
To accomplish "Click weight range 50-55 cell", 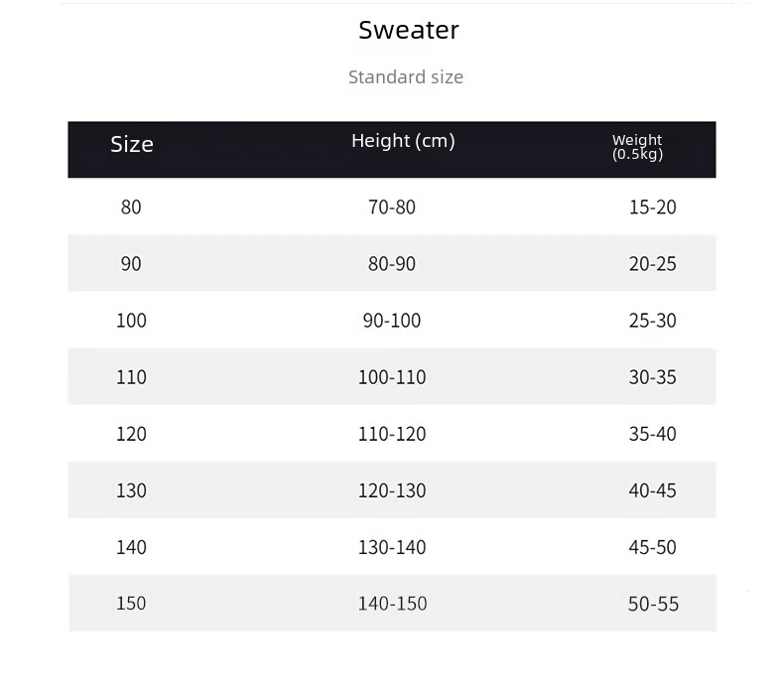I will 653,604.
